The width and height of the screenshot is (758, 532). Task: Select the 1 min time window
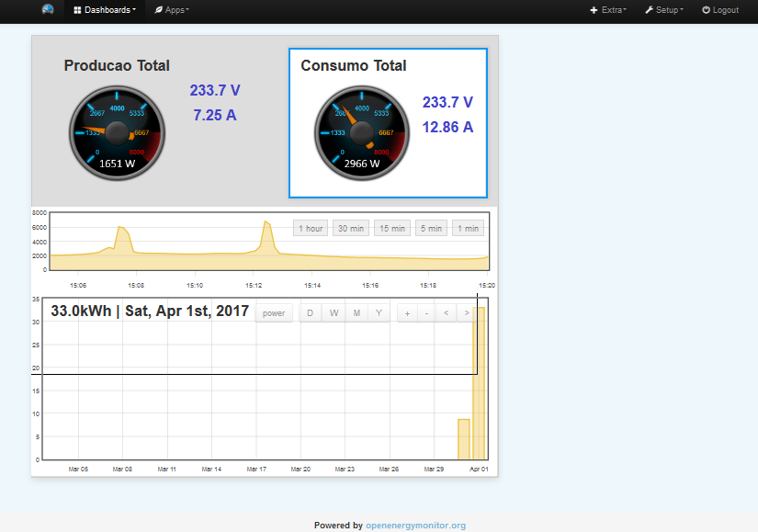(x=469, y=228)
